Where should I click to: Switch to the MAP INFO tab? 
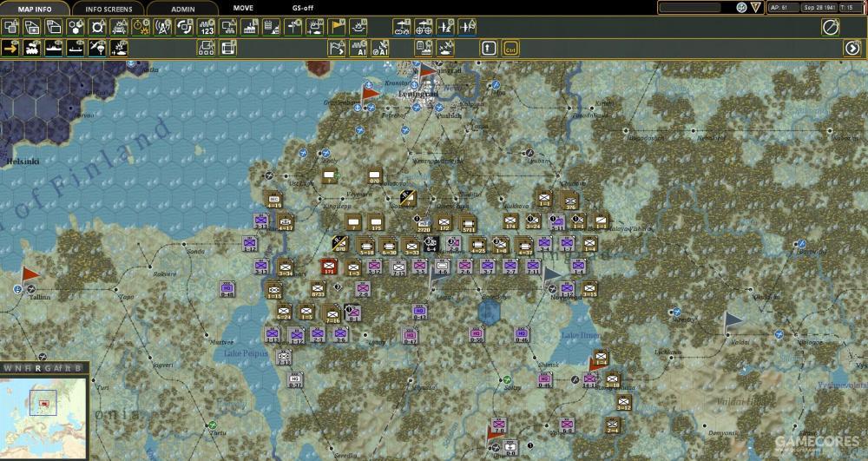(35, 9)
